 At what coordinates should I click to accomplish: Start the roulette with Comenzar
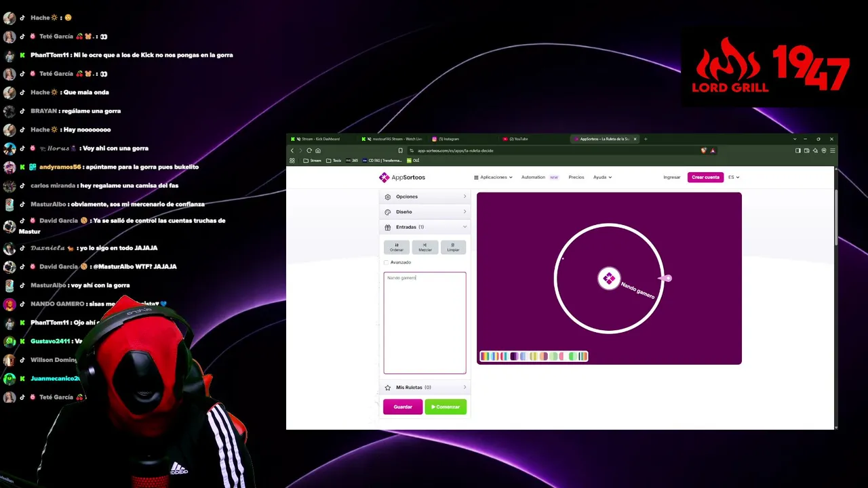[446, 407]
